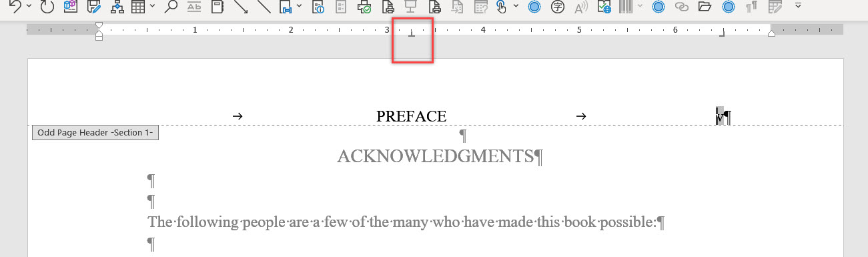Image resolution: width=868 pixels, height=257 pixels.
Task: Click the Odd Page Header -Section 1- label
Action: (95, 133)
